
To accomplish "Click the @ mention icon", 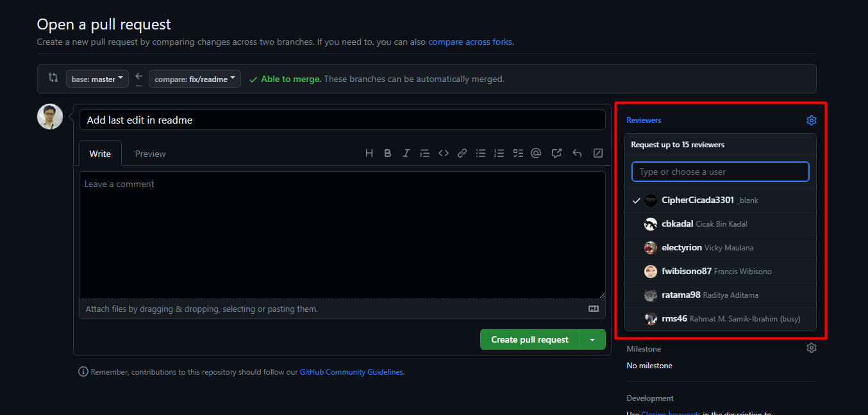I will (537, 153).
